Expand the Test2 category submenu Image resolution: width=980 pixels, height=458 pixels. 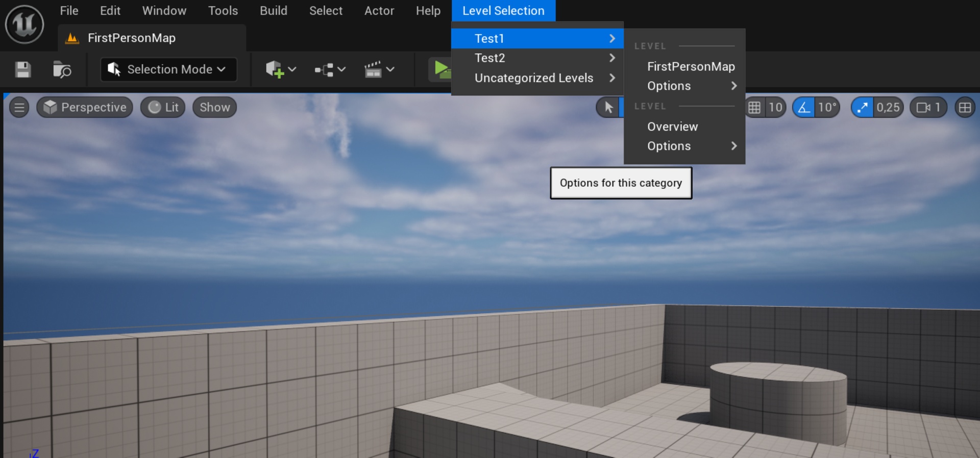click(537, 58)
